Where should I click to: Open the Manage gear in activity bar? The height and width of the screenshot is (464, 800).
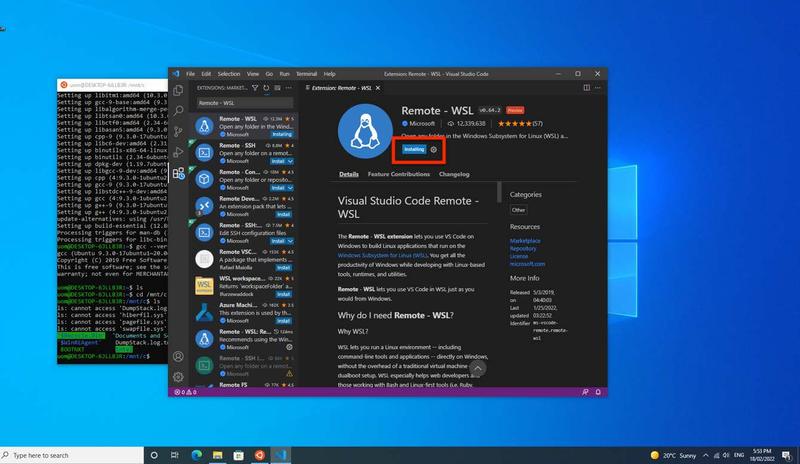coord(178,377)
